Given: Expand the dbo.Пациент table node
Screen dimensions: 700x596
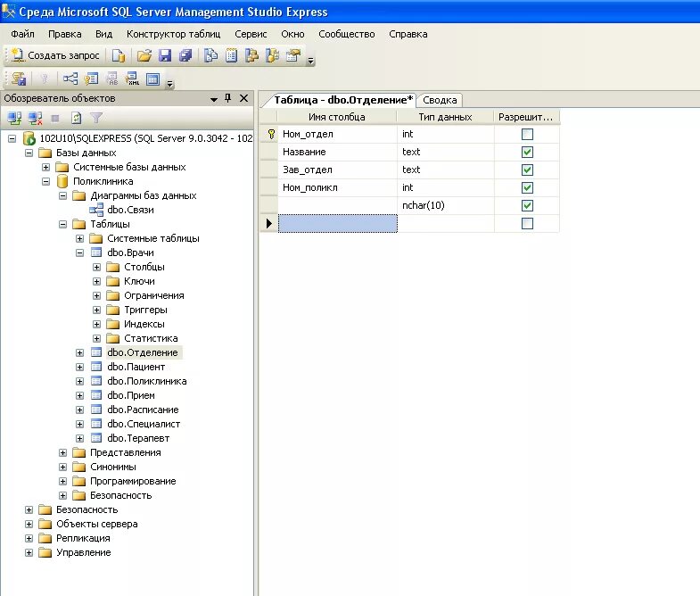Looking at the screenshot, I should coord(80,368).
